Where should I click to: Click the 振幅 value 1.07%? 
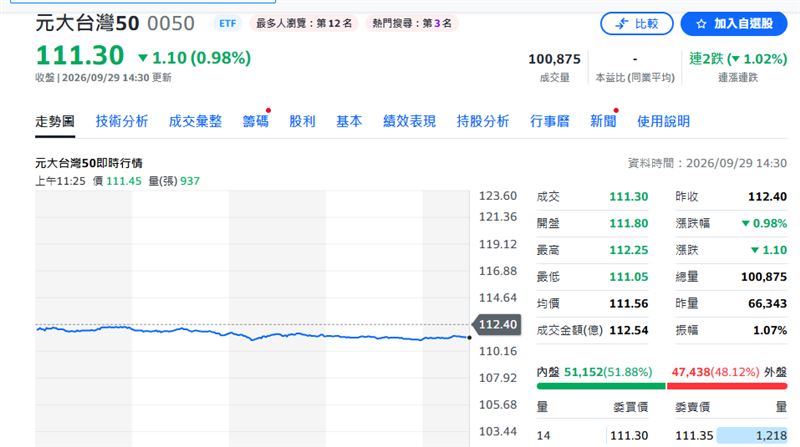coord(770,330)
